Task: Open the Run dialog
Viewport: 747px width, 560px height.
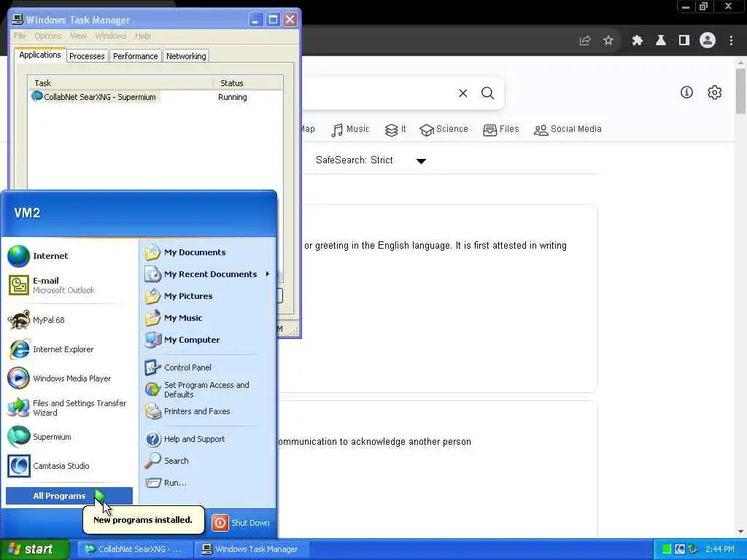Action: 166,483
